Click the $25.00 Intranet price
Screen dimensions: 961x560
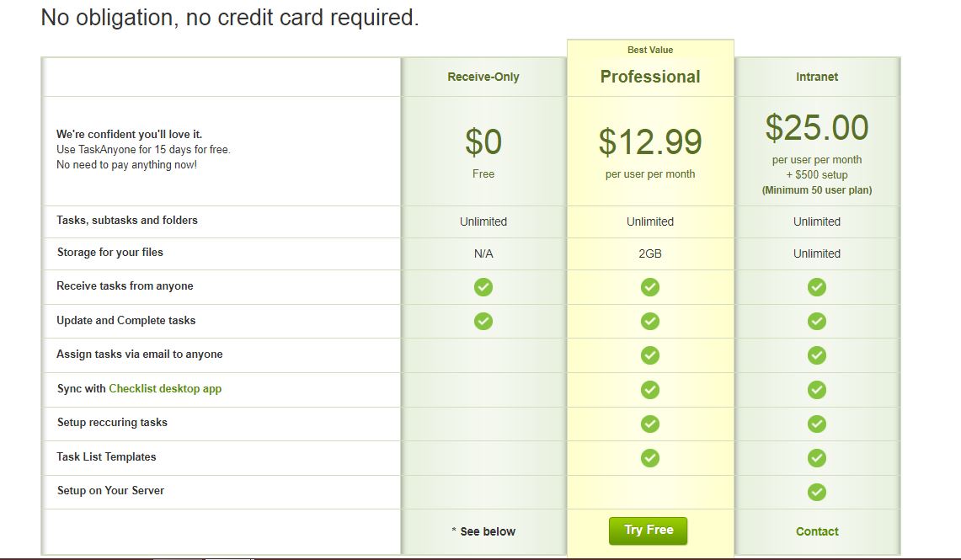[817, 128]
